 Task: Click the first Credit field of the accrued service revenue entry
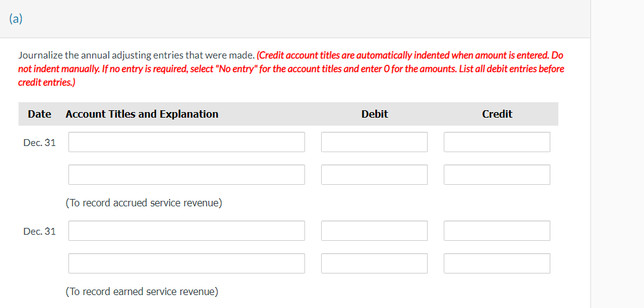coord(497,142)
